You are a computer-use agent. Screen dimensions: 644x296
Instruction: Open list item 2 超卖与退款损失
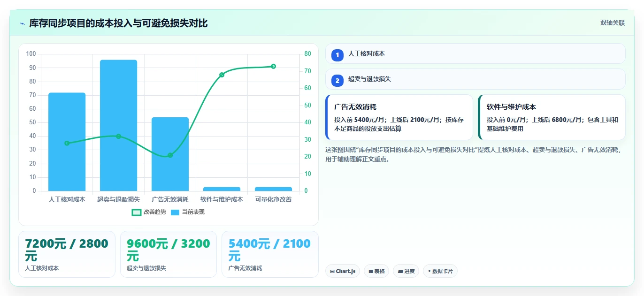click(x=475, y=79)
